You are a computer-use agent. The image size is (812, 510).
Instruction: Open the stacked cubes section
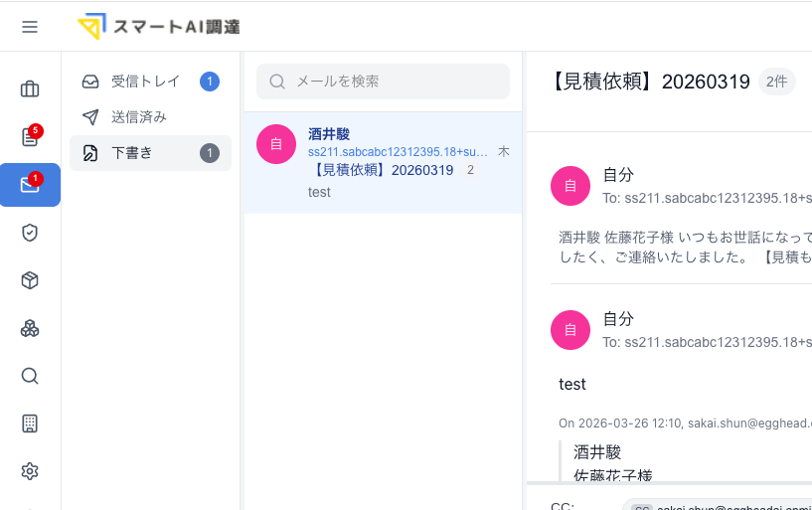pyautogui.click(x=30, y=328)
